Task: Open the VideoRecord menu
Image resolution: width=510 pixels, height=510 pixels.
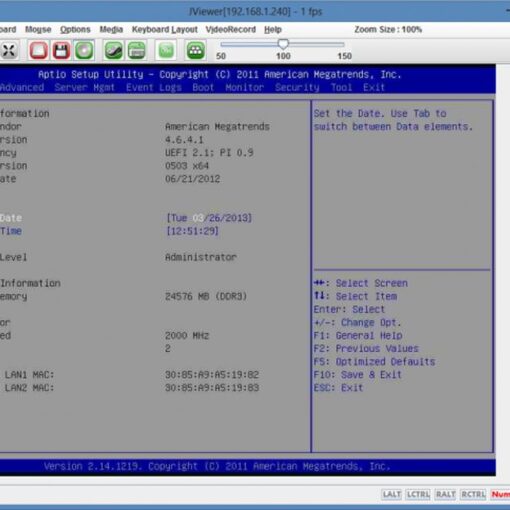Action: 231,29
